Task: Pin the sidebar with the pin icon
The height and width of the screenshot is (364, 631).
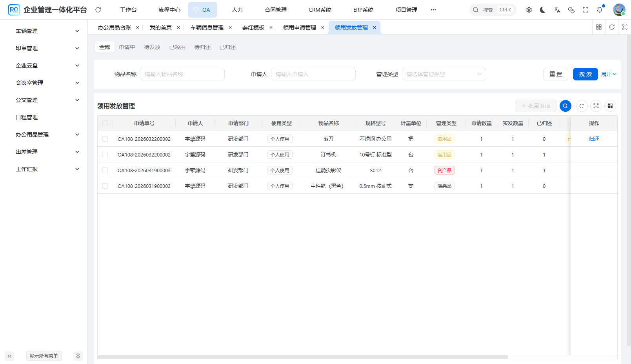Action: (x=78, y=356)
